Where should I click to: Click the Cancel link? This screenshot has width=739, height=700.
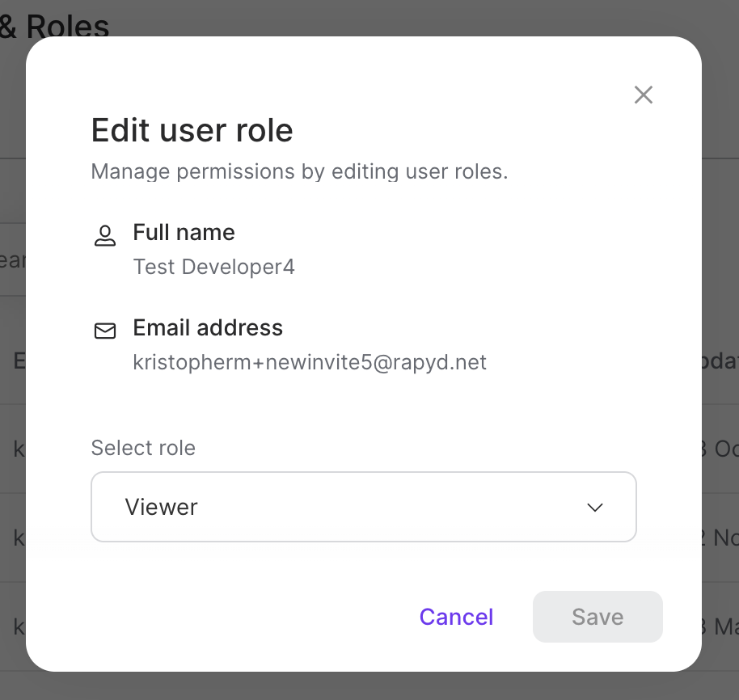[456, 617]
